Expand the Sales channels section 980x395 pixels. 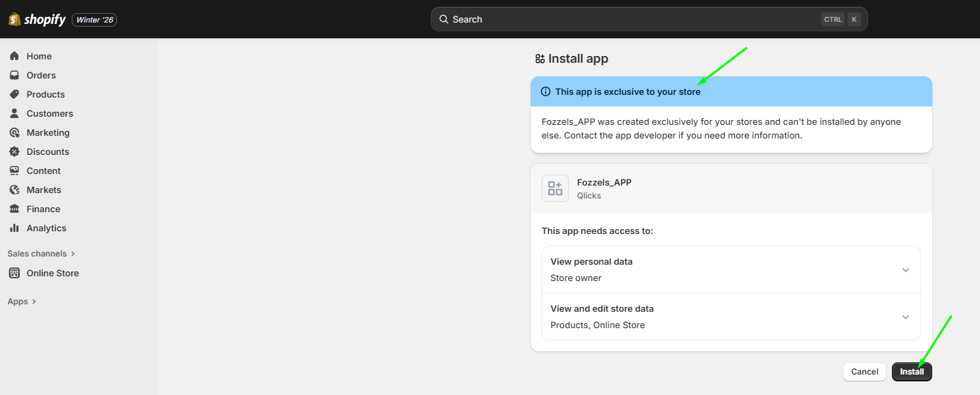coord(41,254)
